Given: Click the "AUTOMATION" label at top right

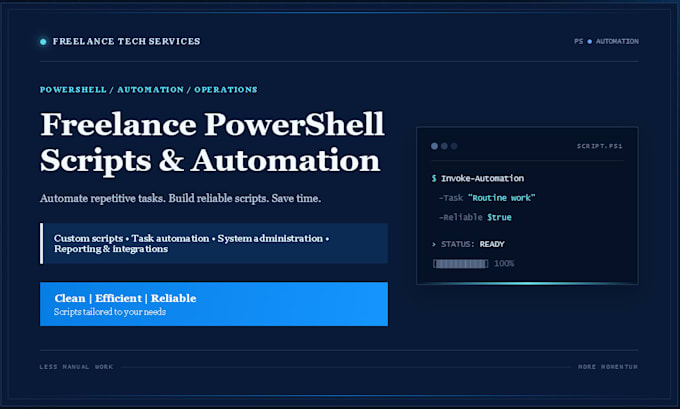Looking at the screenshot, I should coord(617,41).
